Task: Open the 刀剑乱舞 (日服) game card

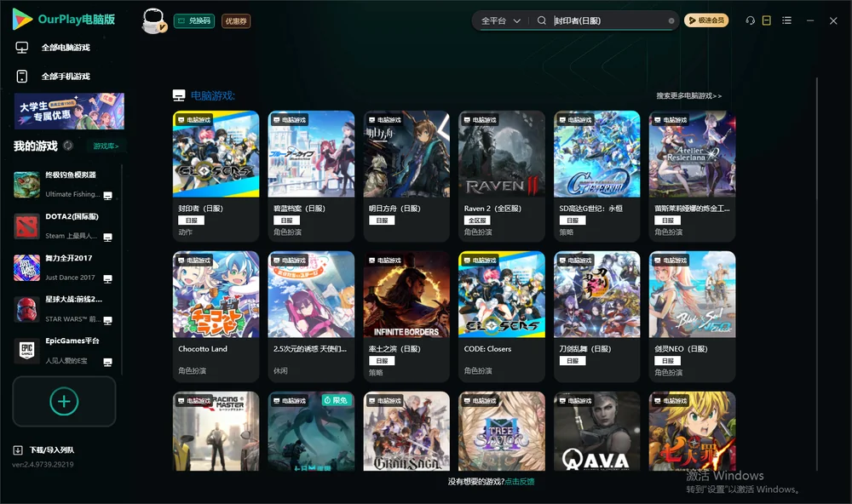Action: [597, 317]
